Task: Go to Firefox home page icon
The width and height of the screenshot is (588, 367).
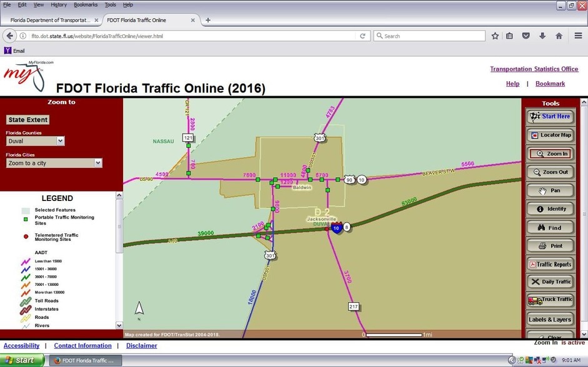Action: [559, 36]
